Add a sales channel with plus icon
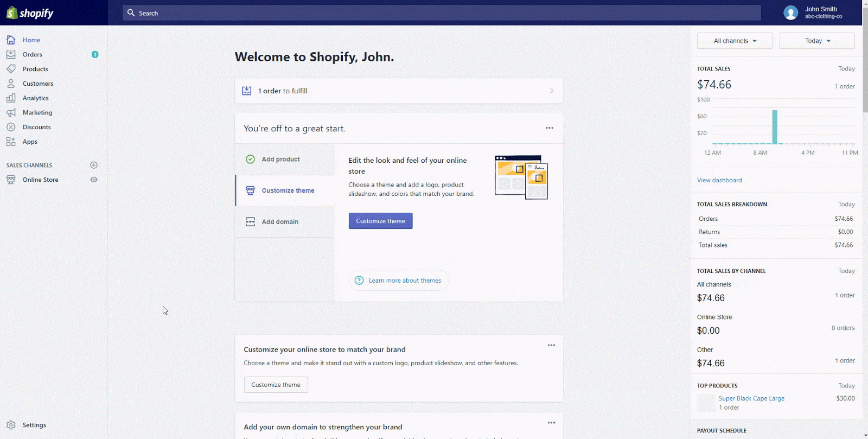 click(94, 165)
